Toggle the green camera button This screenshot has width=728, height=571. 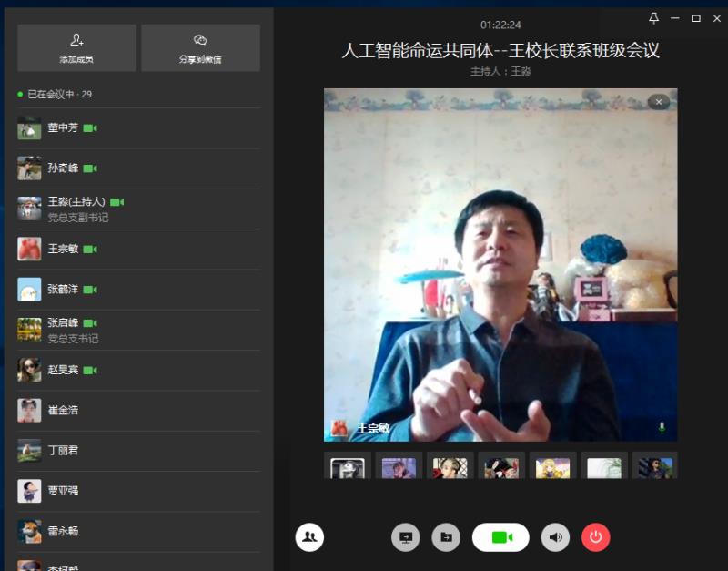click(x=500, y=537)
